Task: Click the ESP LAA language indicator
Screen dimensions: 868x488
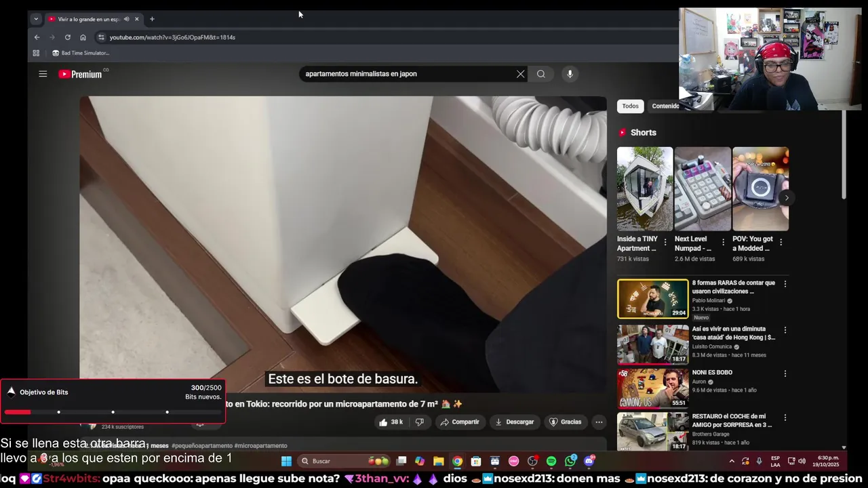Action: [x=775, y=461]
